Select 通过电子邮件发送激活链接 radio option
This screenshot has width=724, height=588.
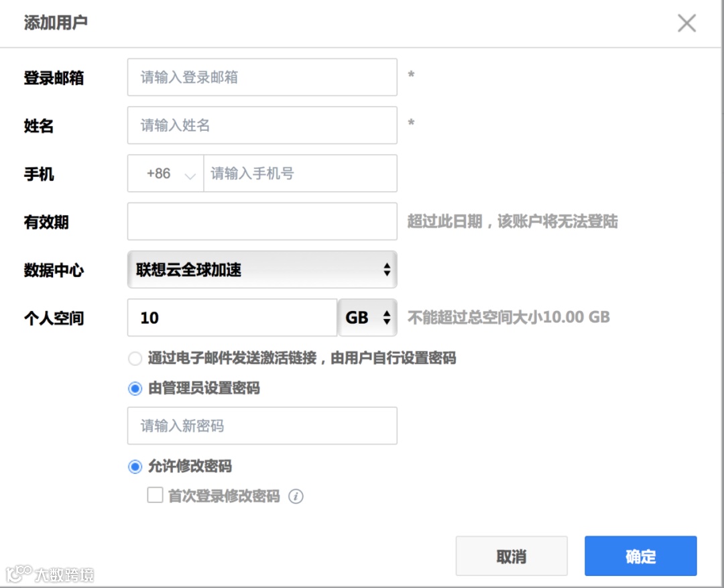point(135,359)
